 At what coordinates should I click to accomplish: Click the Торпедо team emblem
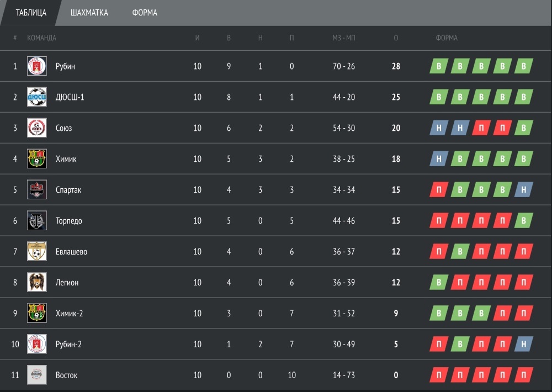click(x=37, y=220)
